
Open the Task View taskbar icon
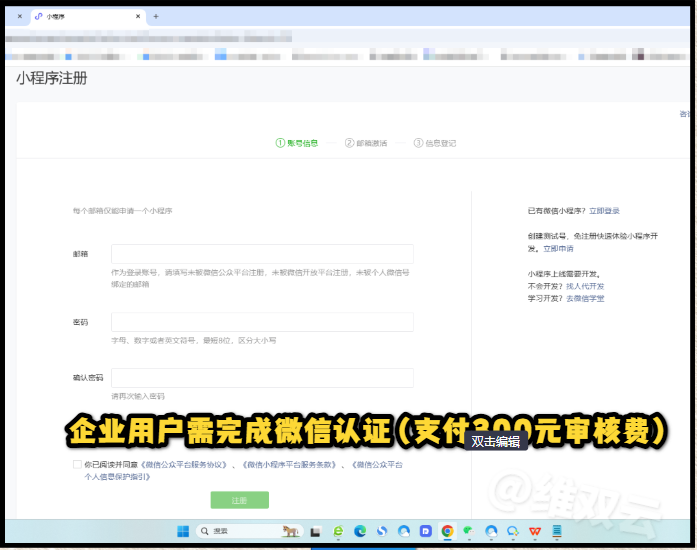pyautogui.click(x=315, y=531)
